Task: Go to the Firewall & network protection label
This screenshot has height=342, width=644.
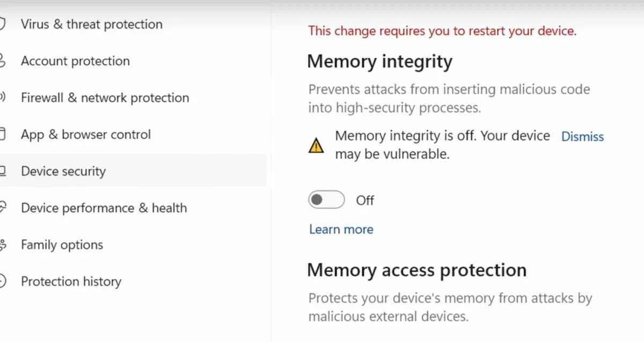Action: [105, 98]
